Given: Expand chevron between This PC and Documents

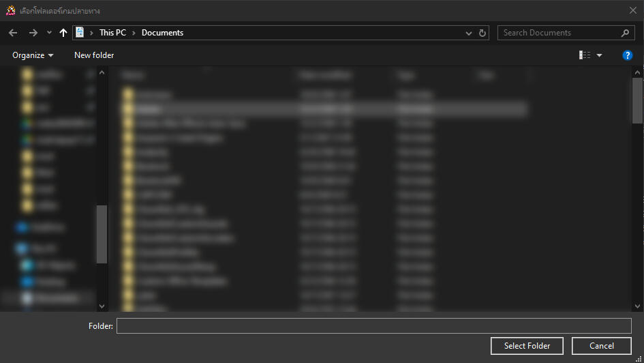Looking at the screenshot, I should coord(134,33).
